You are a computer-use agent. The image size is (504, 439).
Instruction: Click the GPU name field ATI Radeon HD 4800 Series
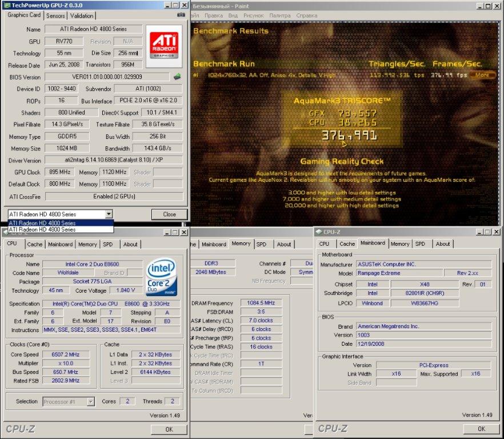tap(94, 29)
